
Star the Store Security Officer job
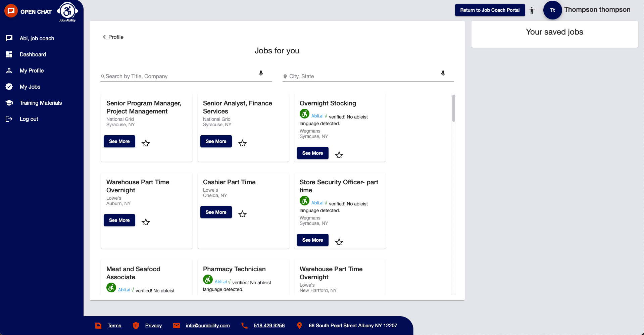[x=339, y=242]
